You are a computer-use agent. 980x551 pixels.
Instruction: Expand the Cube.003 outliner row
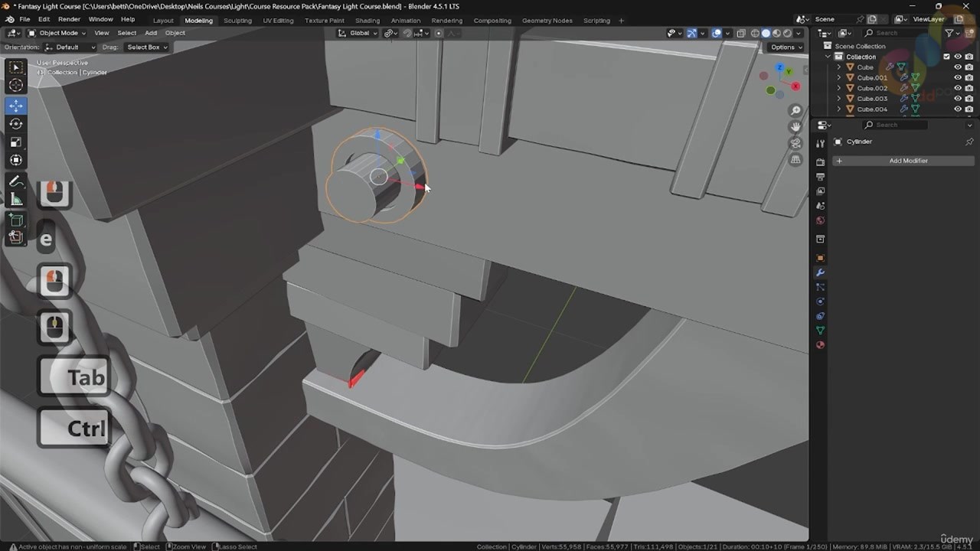point(838,99)
